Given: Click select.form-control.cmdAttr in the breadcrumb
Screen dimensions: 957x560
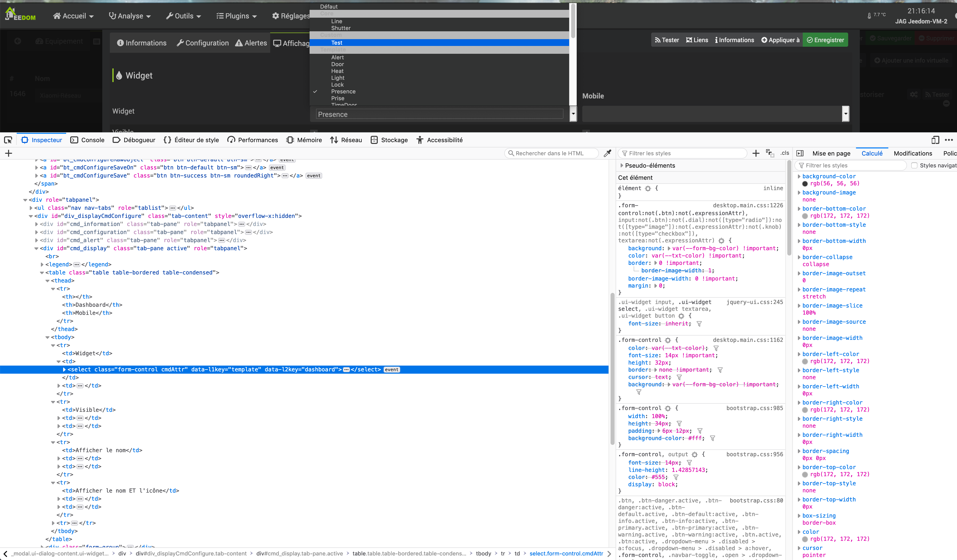Looking at the screenshot, I should coord(566,553).
